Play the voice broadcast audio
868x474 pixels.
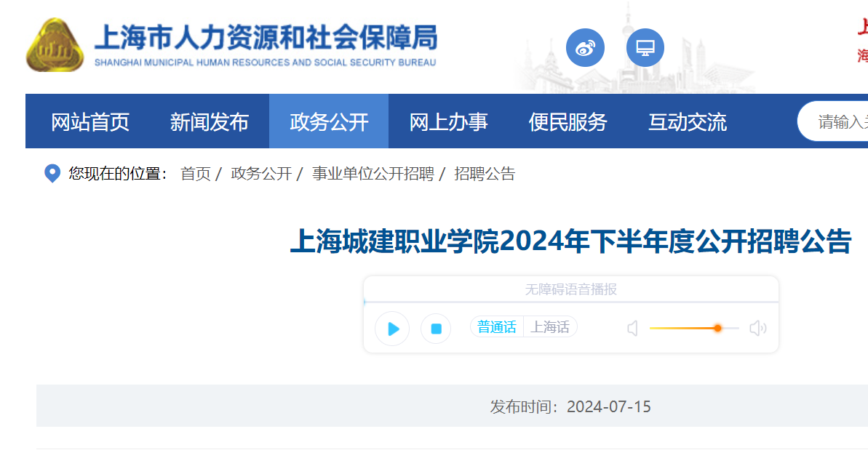392,329
